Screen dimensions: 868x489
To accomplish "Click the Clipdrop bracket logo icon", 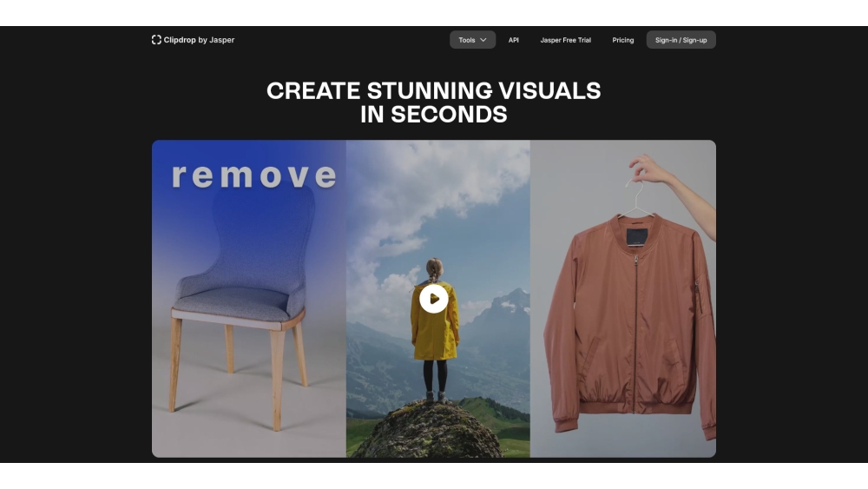I will point(156,40).
